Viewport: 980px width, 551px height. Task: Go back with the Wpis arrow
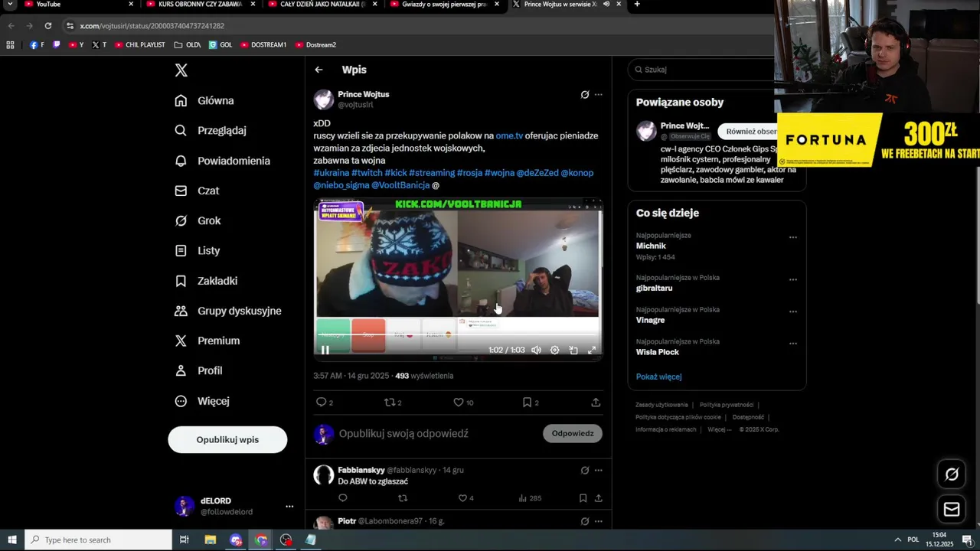point(318,70)
